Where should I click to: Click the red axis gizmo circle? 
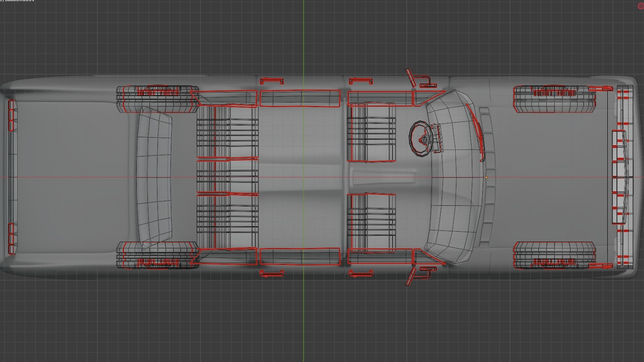click(x=640, y=6)
